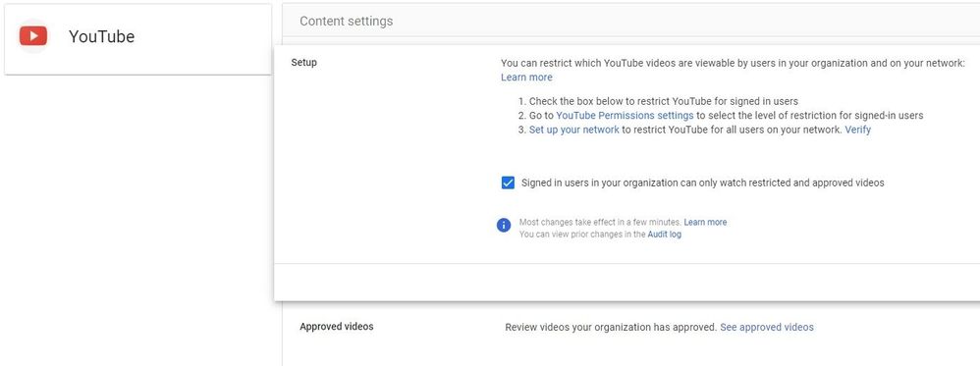Click 'You can restrict which YouTube videos' paragraph
Screen dimensions: 980x366
tap(734, 63)
